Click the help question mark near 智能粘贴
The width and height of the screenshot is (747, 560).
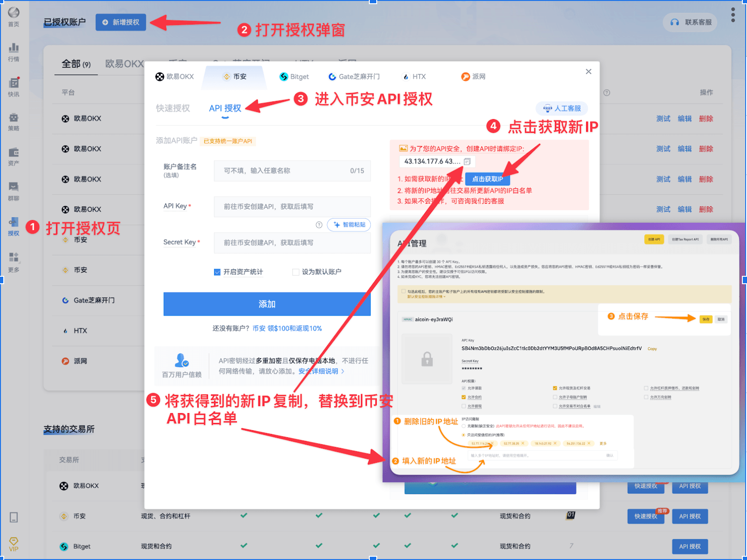pyautogui.click(x=319, y=225)
